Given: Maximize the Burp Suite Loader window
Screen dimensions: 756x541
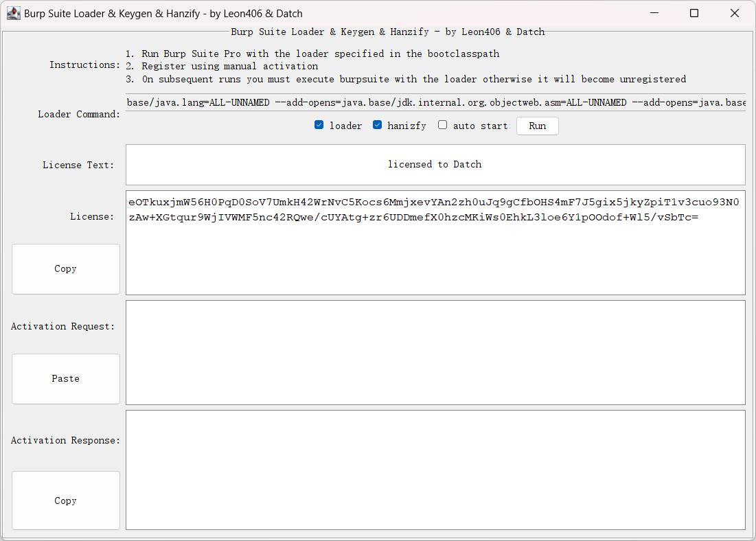Looking at the screenshot, I should (694, 13).
